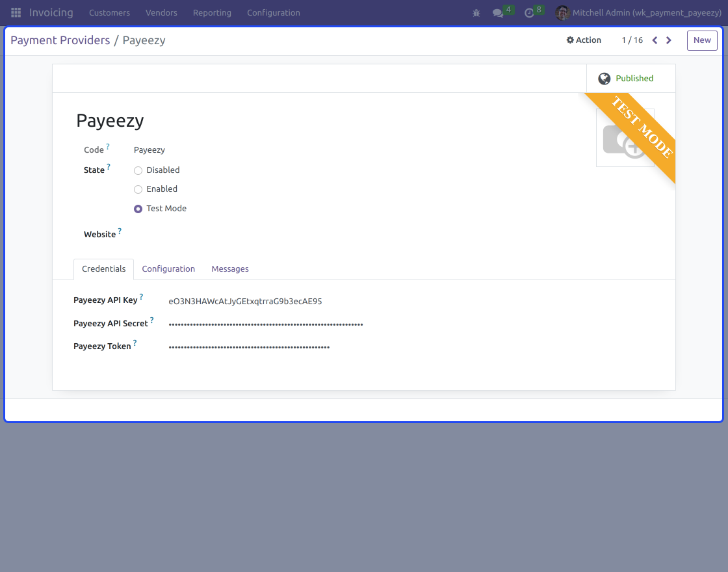
Task: Switch to the Configuration form tab
Action: [168, 269]
